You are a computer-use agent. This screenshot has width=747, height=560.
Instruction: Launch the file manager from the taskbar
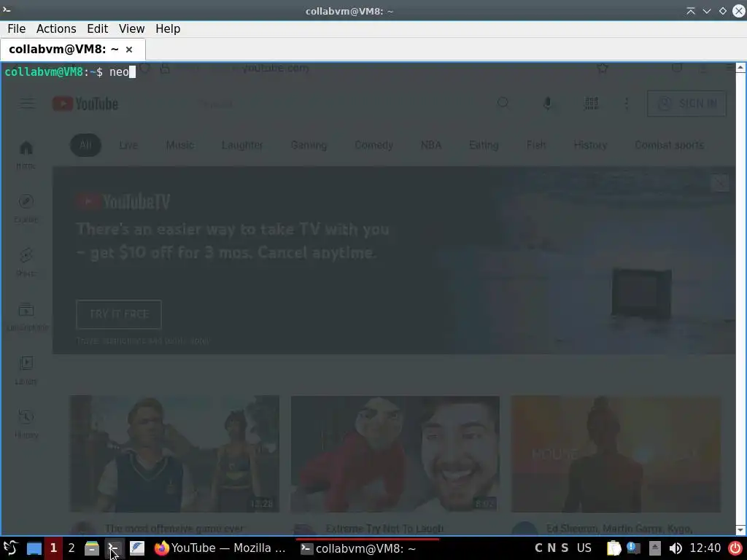click(92, 548)
